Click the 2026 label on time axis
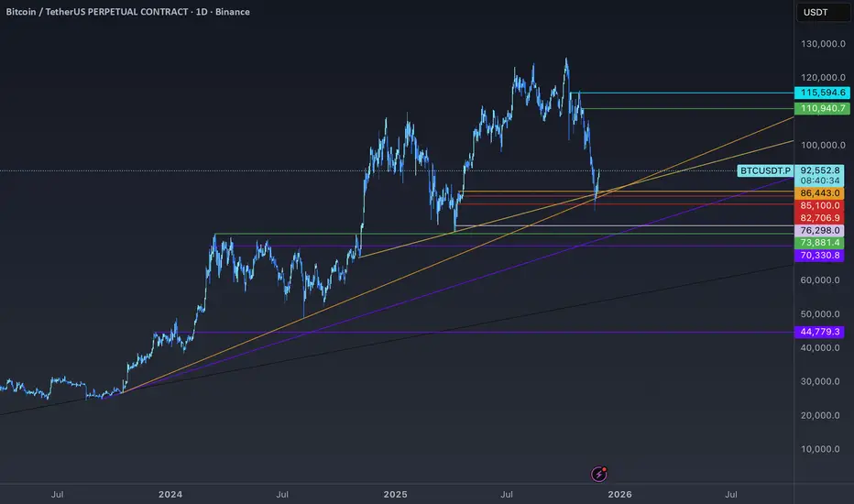 pyautogui.click(x=619, y=494)
